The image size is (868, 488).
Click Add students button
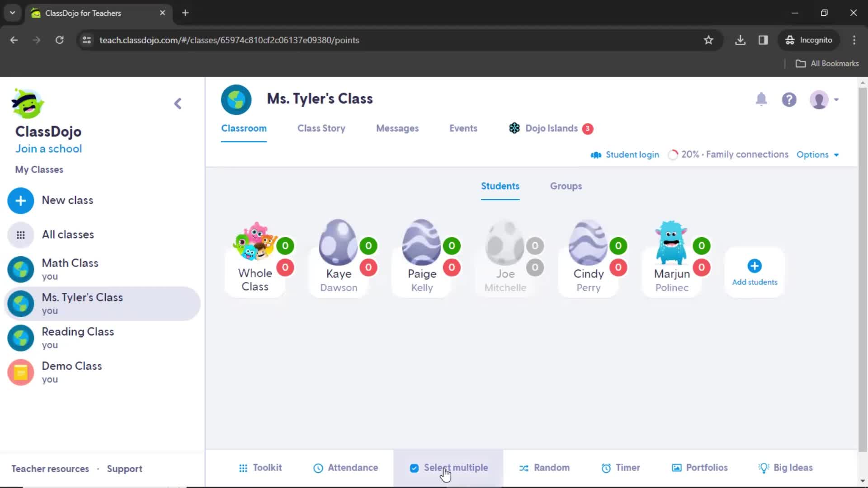(x=754, y=272)
